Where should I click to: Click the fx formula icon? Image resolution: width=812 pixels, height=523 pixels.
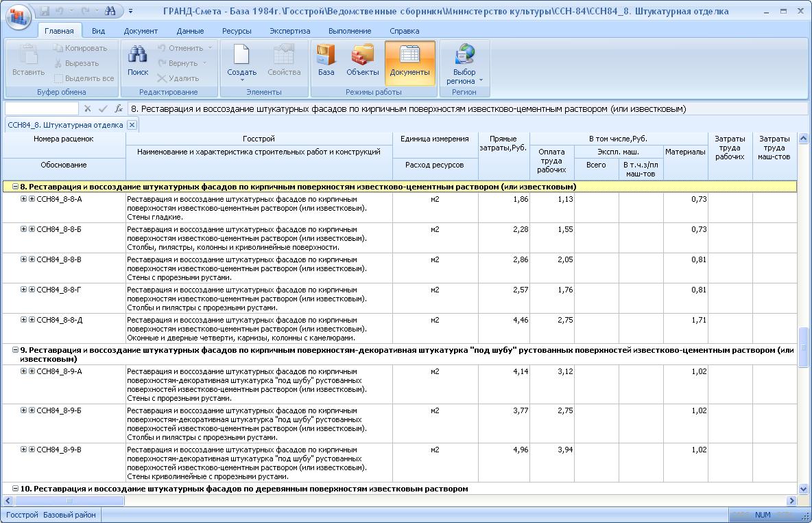pos(119,108)
